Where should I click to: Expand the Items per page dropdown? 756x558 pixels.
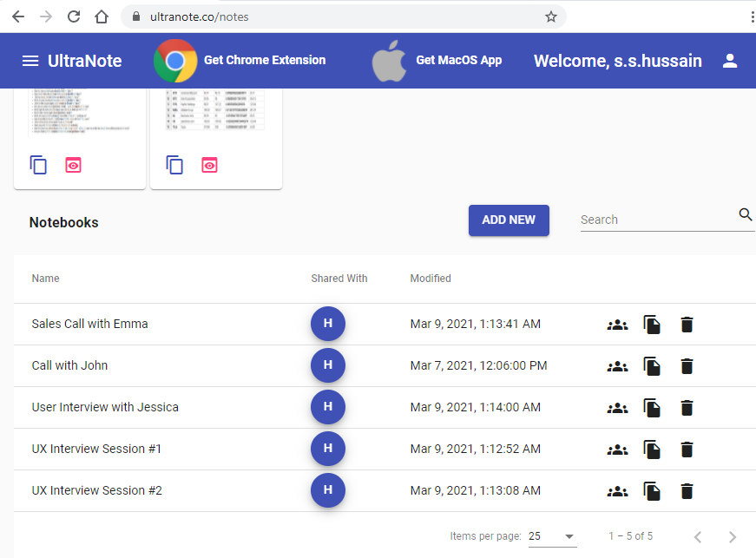point(553,536)
